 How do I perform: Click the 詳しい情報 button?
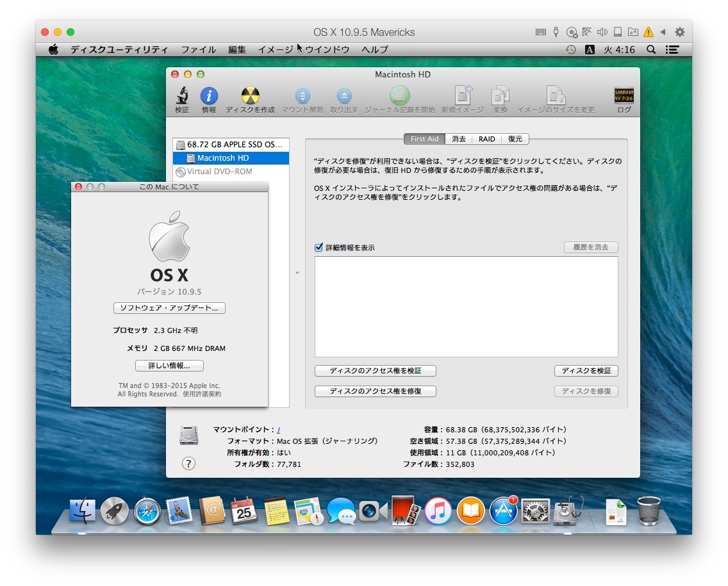coord(169,366)
